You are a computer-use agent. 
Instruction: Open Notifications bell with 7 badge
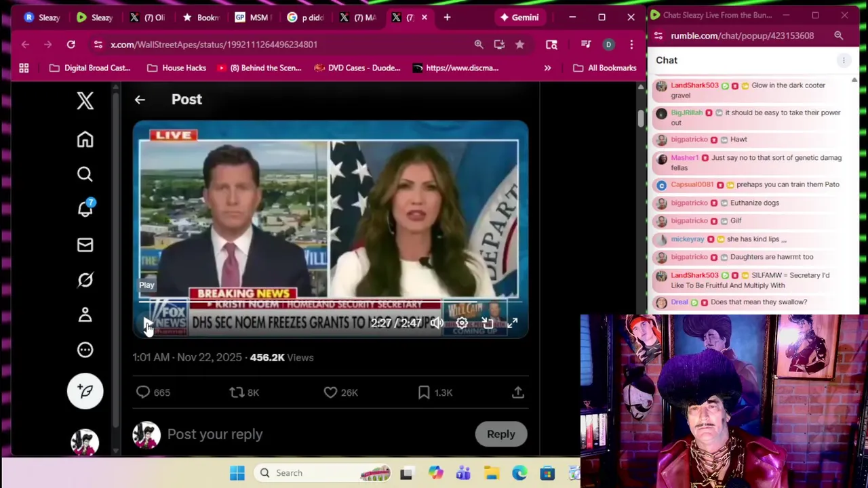85,209
